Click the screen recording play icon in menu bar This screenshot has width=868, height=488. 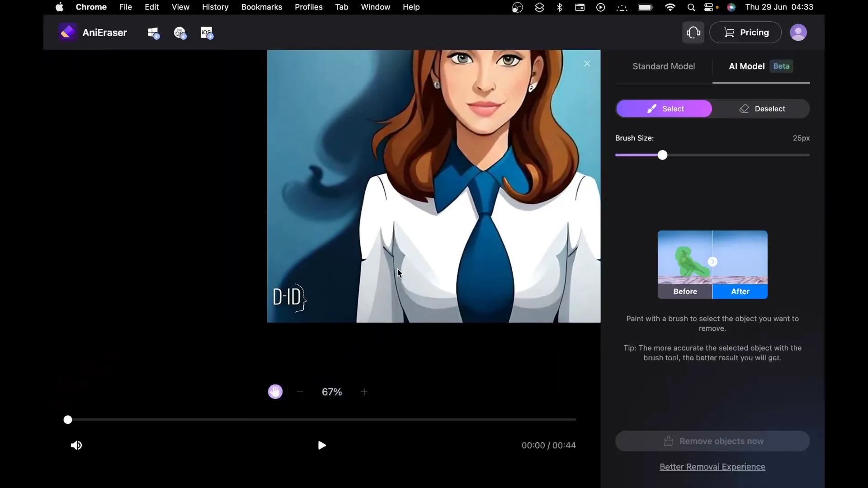[600, 7]
